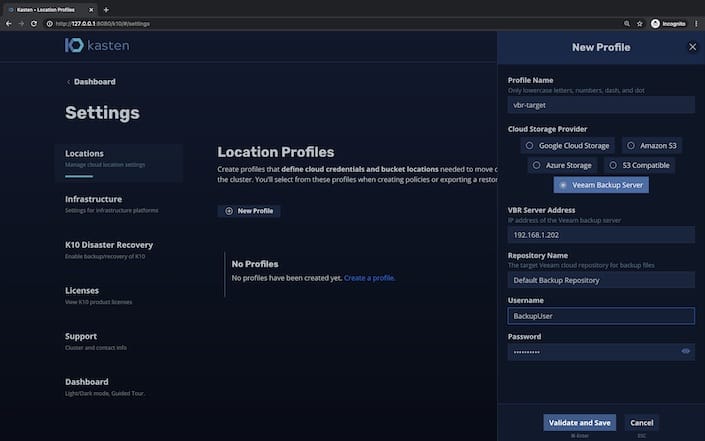
Task: Select Veeam Backup Server option
Action: [x=601, y=185]
